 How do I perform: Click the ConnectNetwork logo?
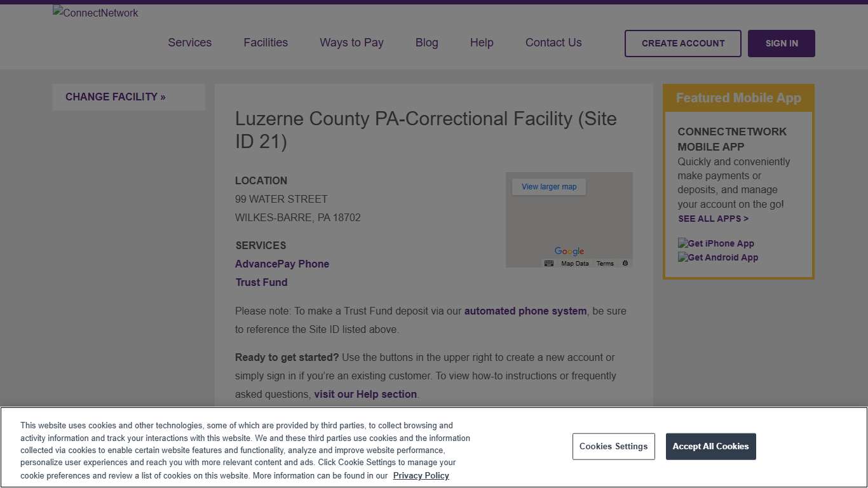click(95, 12)
